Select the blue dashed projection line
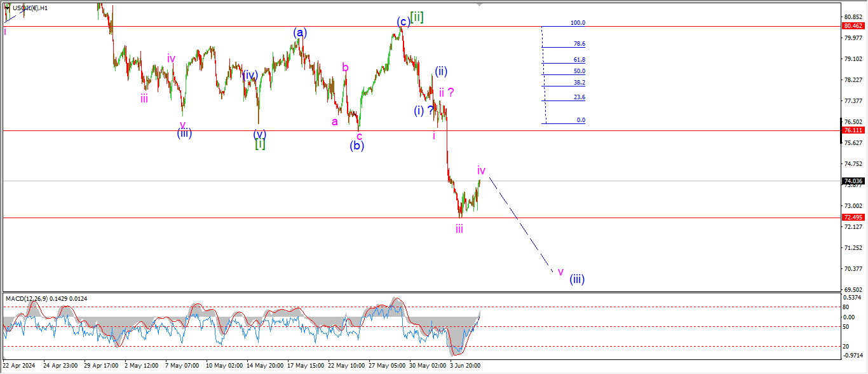868x374 pixels. (520, 224)
